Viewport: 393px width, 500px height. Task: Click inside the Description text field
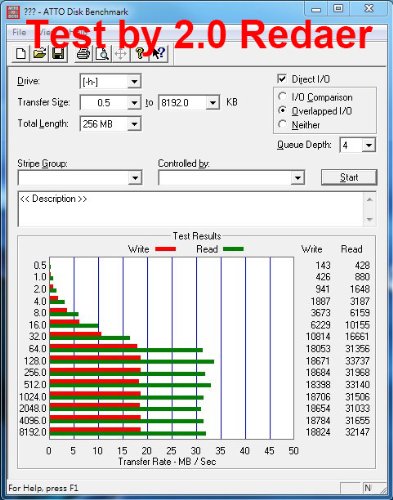[x=191, y=209]
